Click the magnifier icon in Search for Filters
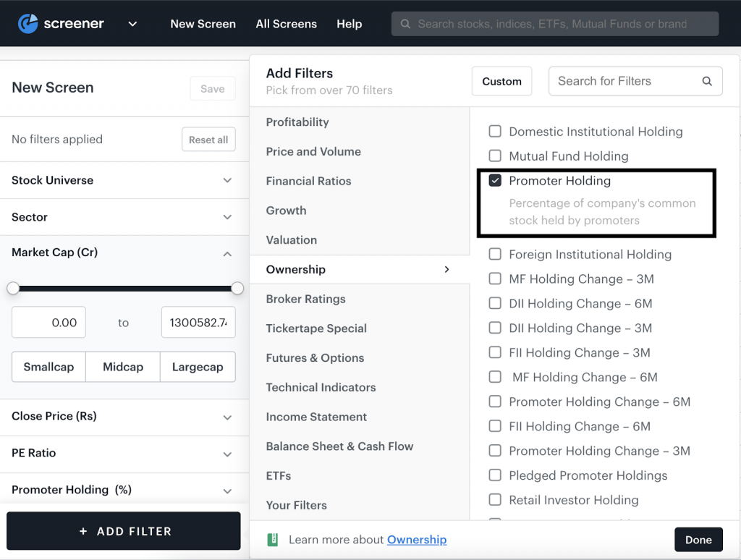This screenshot has width=741, height=560. [707, 81]
